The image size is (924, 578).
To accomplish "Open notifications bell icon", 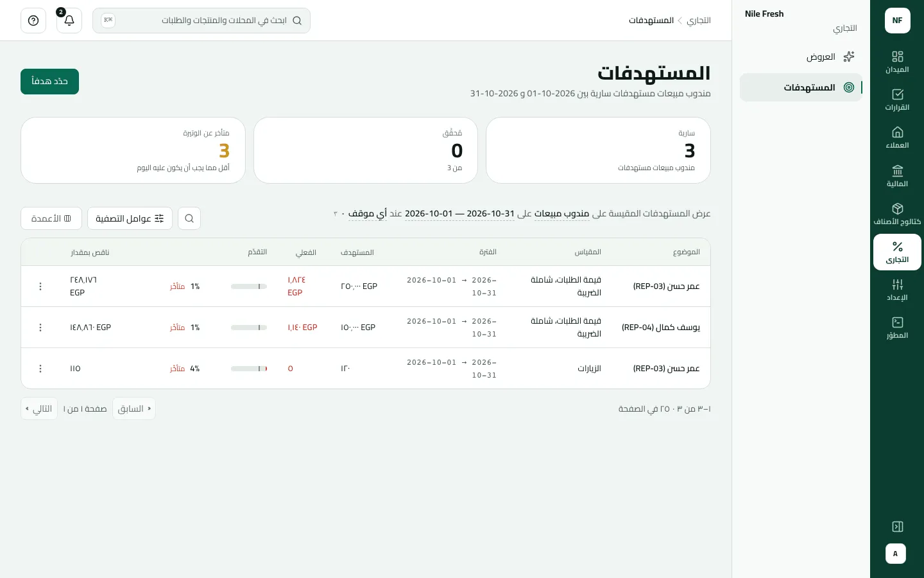I will (69, 21).
